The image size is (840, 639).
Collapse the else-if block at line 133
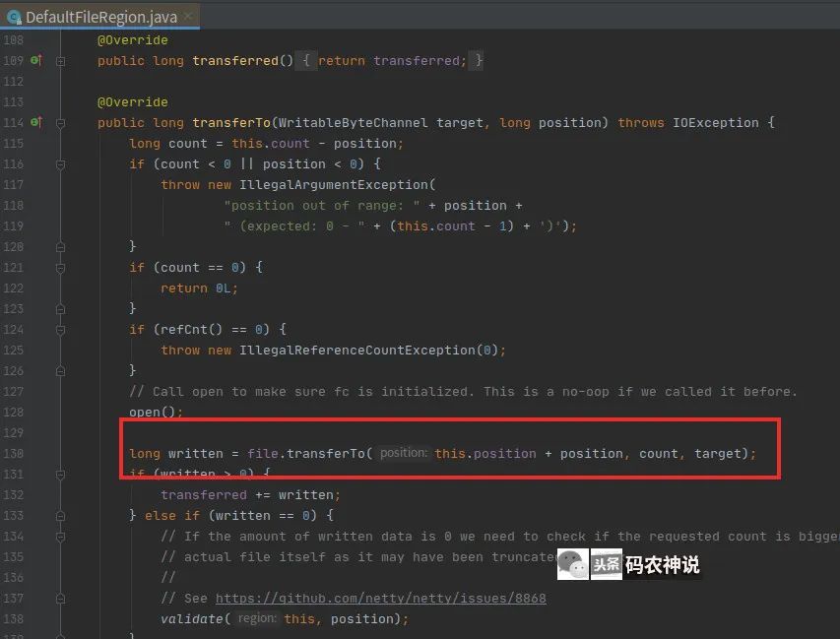[60, 516]
